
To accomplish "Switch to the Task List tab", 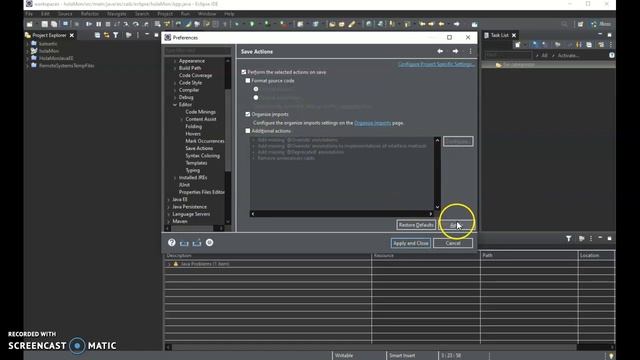I will 500,35.
